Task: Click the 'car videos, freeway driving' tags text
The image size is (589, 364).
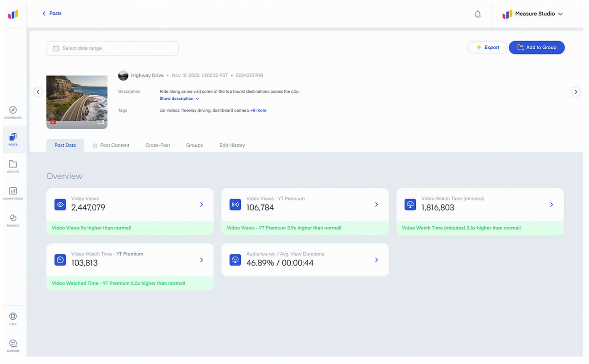Action: 204,110
